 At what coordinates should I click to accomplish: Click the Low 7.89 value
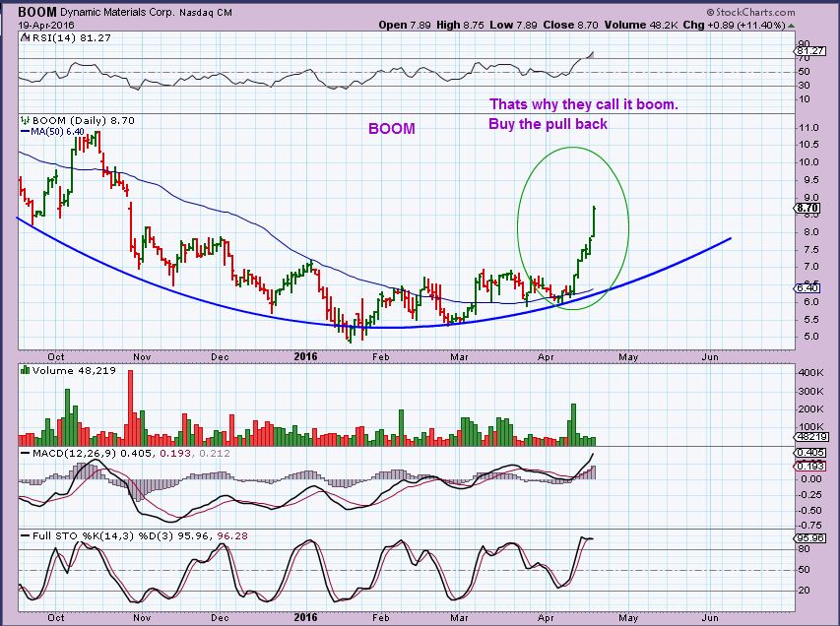click(513, 26)
